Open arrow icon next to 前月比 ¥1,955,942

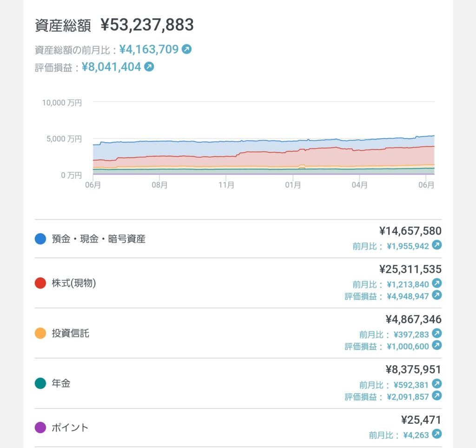pos(436,245)
